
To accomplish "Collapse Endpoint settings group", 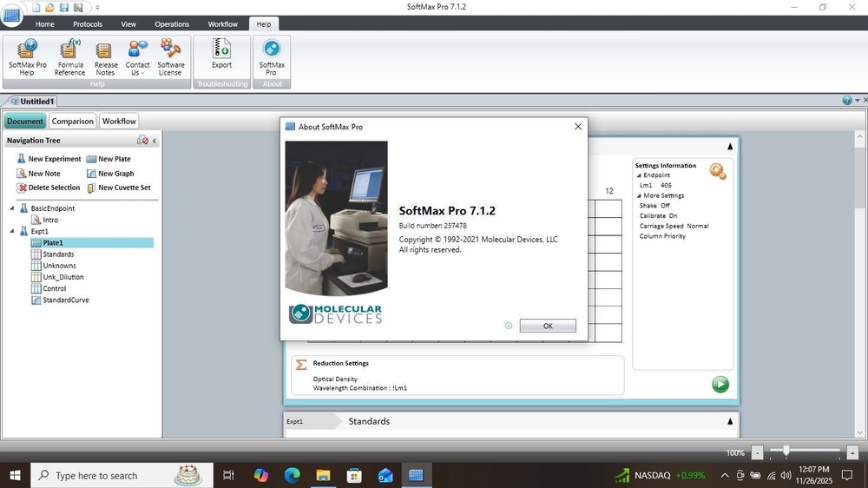I will (x=639, y=175).
